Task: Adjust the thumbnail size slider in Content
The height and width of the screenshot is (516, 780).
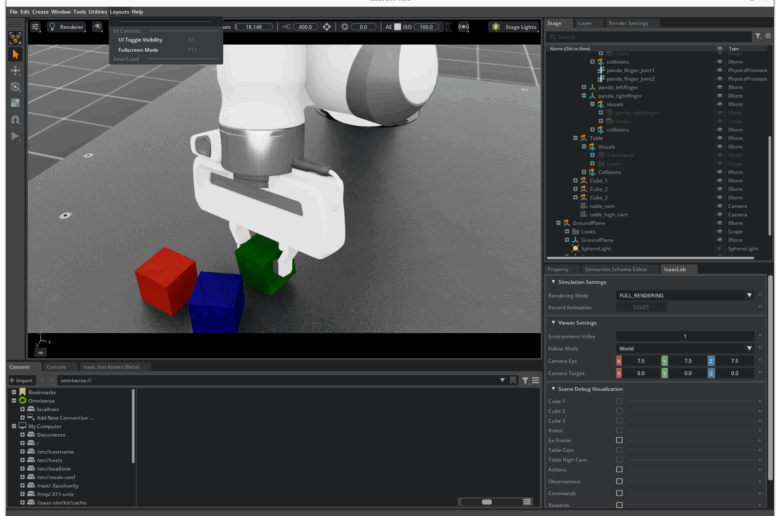Action: tap(487, 501)
